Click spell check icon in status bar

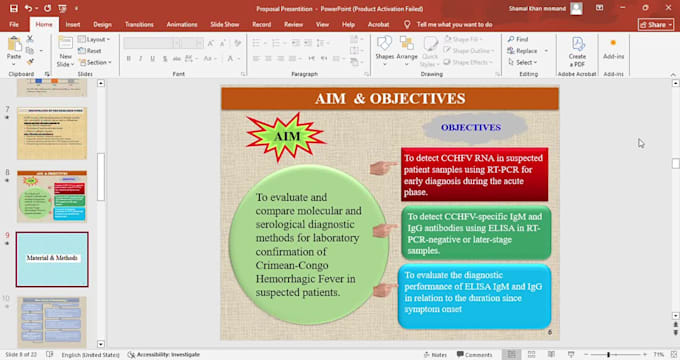(49, 354)
